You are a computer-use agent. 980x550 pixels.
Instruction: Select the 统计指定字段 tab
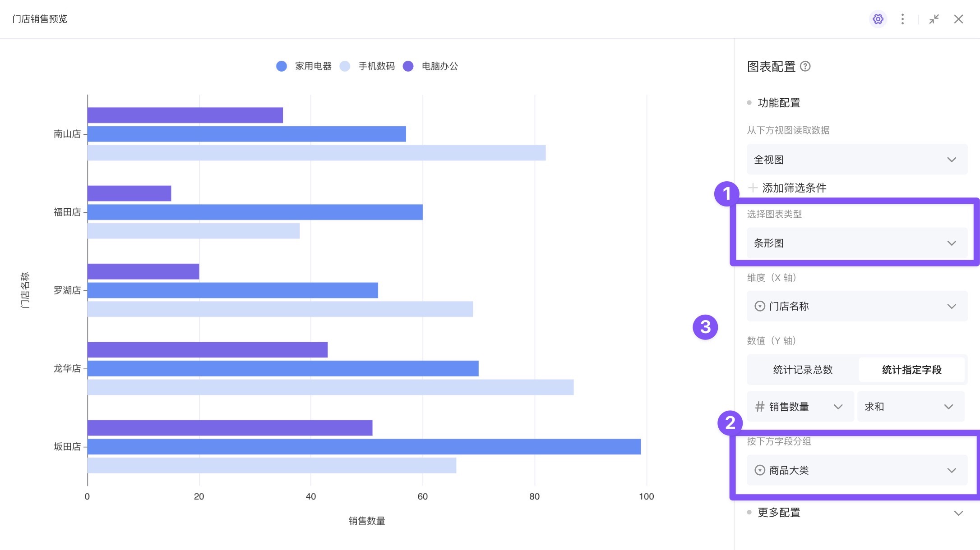point(911,370)
